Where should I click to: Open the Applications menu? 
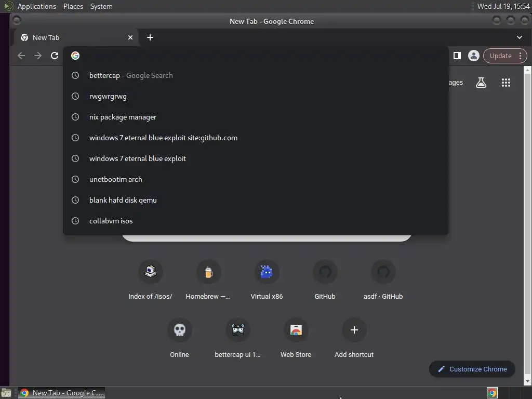[37, 6]
